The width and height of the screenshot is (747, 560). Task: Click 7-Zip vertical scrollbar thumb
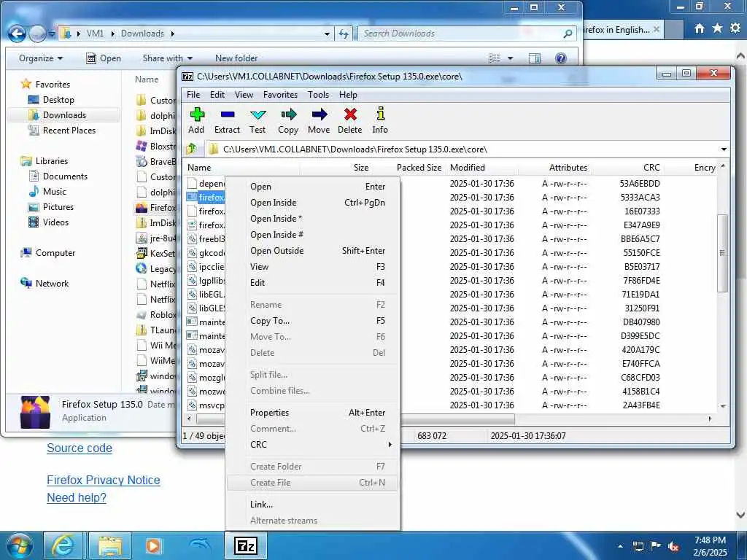coord(723,253)
